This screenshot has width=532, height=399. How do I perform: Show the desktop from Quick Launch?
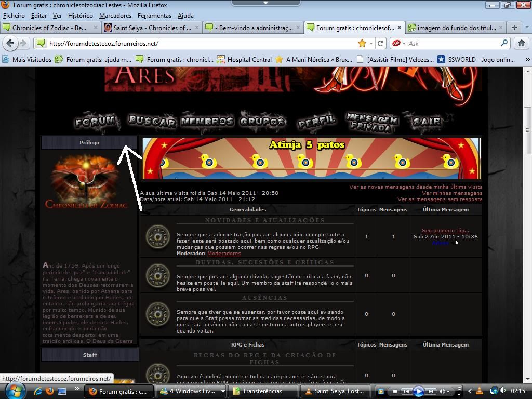62,391
